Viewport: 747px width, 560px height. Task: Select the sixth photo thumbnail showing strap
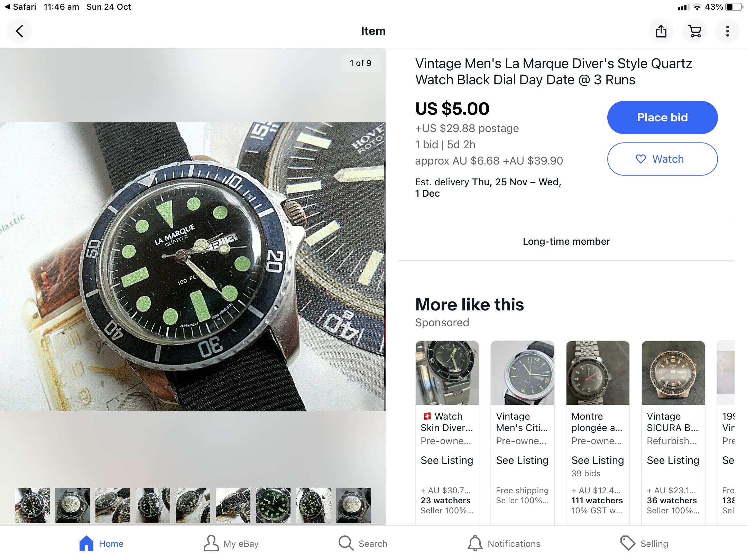pyautogui.click(x=233, y=505)
